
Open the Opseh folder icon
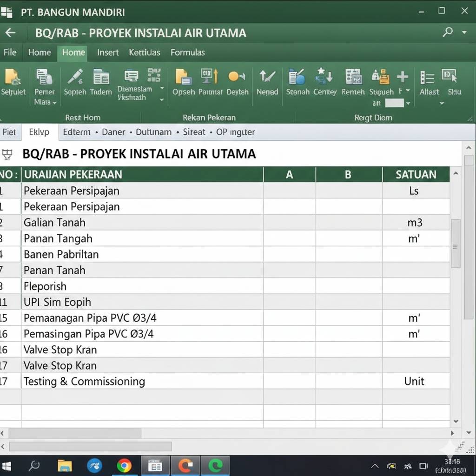click(183, 77)
